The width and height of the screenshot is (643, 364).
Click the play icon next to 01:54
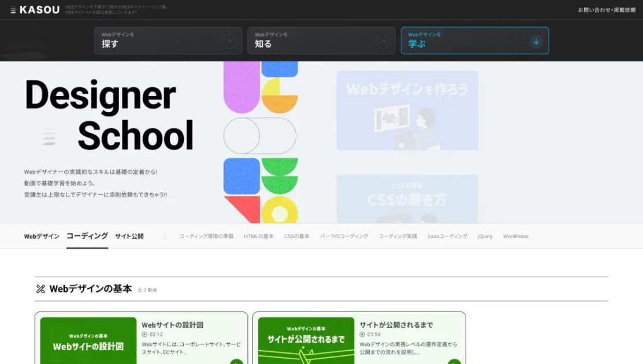coord(362,335)
